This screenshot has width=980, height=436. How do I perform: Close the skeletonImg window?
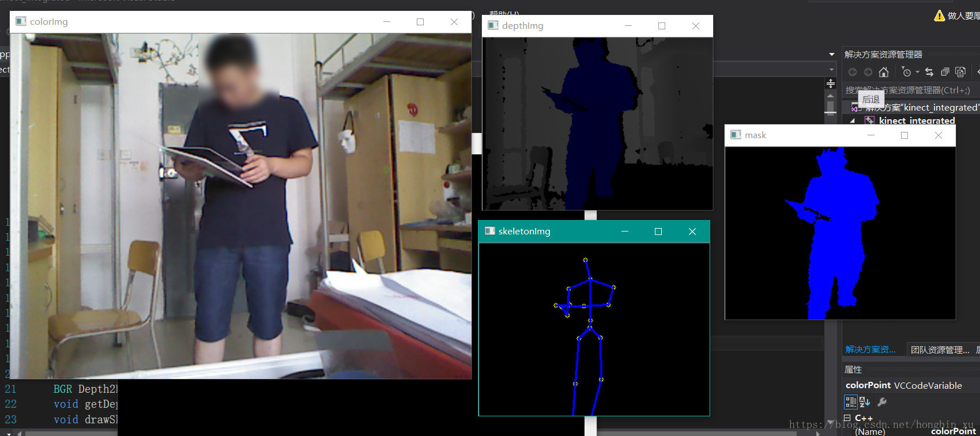point(692,232)
